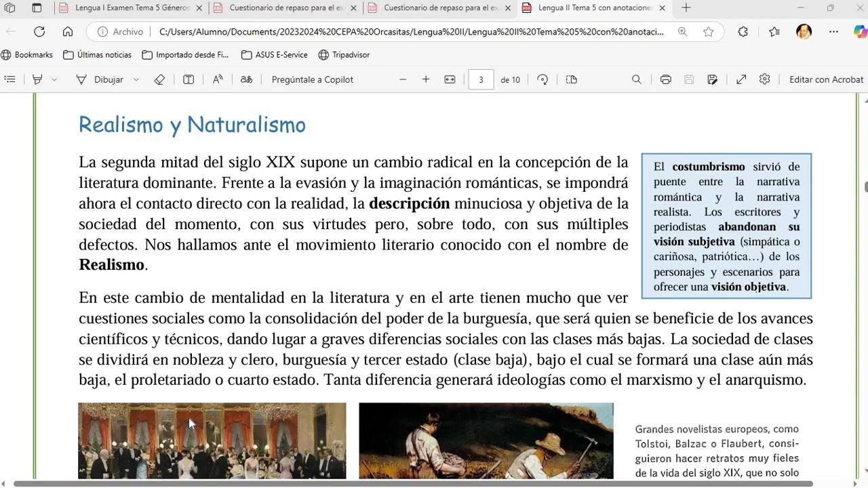Click Editar con Acrobat
868x488 pixels.
(826, 79)
